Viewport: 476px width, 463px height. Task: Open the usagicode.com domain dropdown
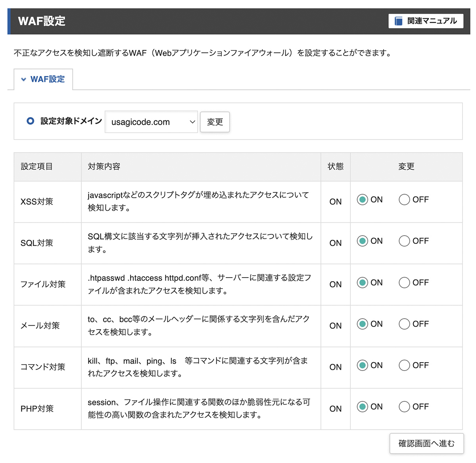(x=151, y=122)
